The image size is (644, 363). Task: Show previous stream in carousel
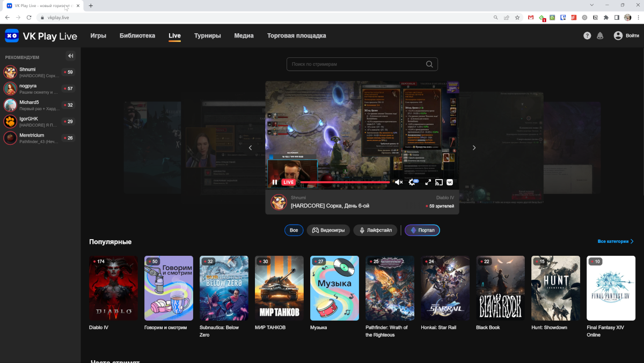[x=250, y=148]
